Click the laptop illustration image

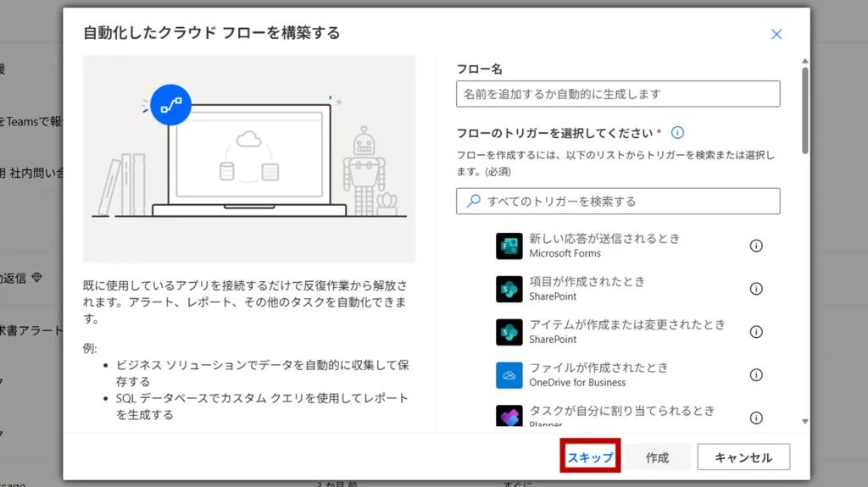249,159
